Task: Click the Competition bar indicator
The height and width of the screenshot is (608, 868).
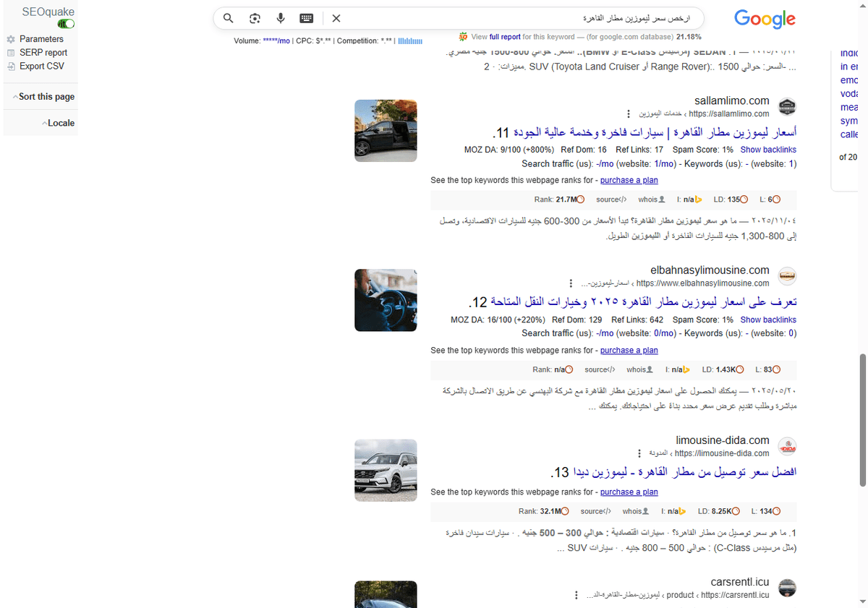Action: (x=410, y=41)
